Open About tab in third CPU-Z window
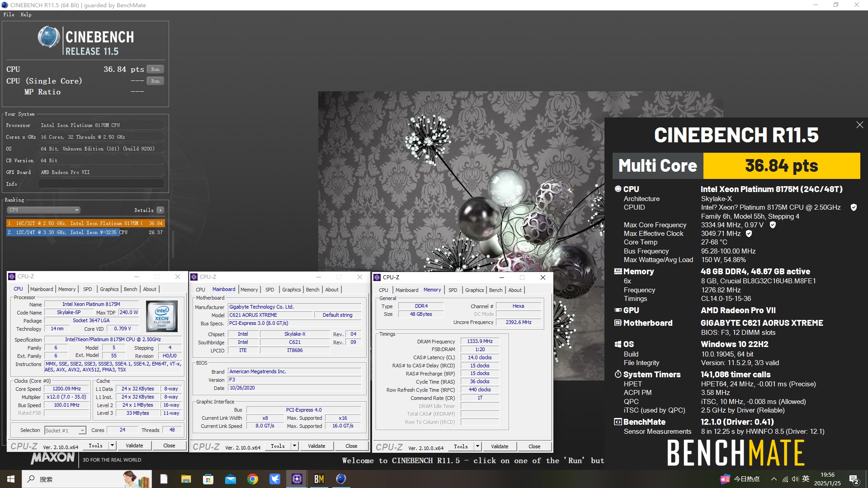Viewport: 868px width, 488px height. [x=515, y=290]
